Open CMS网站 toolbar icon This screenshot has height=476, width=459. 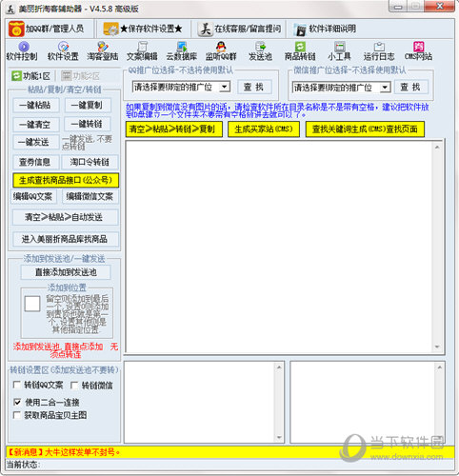coord(418,48)
